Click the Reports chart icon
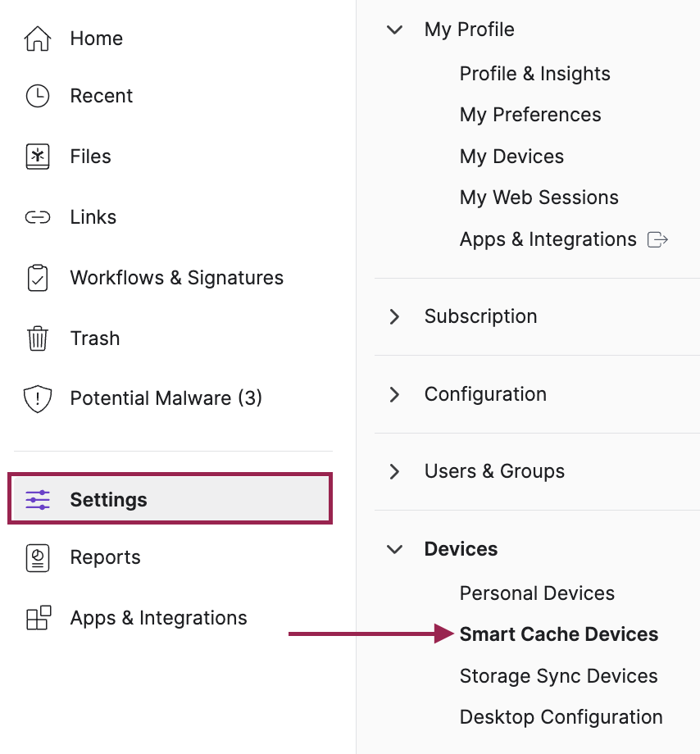Viewport: 700px width, 754px height. [x=38, y=557]
